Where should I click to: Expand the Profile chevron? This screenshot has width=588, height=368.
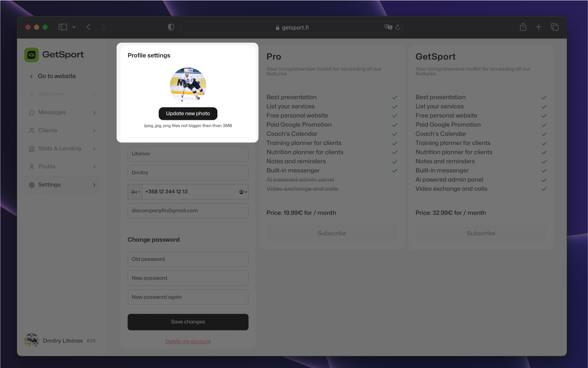pyautogui.click(x=94, y=167)
